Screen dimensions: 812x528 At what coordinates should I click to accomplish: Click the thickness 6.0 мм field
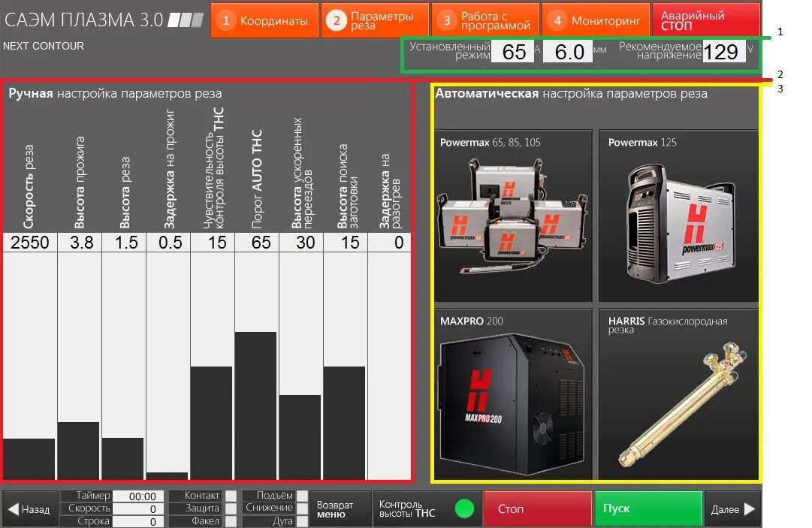[568, 52]
